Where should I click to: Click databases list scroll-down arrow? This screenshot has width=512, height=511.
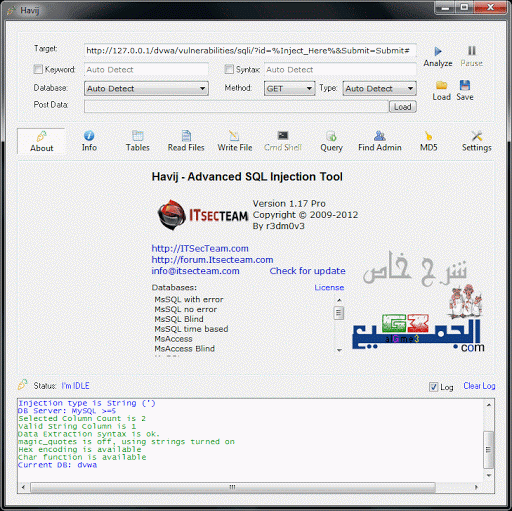(339, 350)
